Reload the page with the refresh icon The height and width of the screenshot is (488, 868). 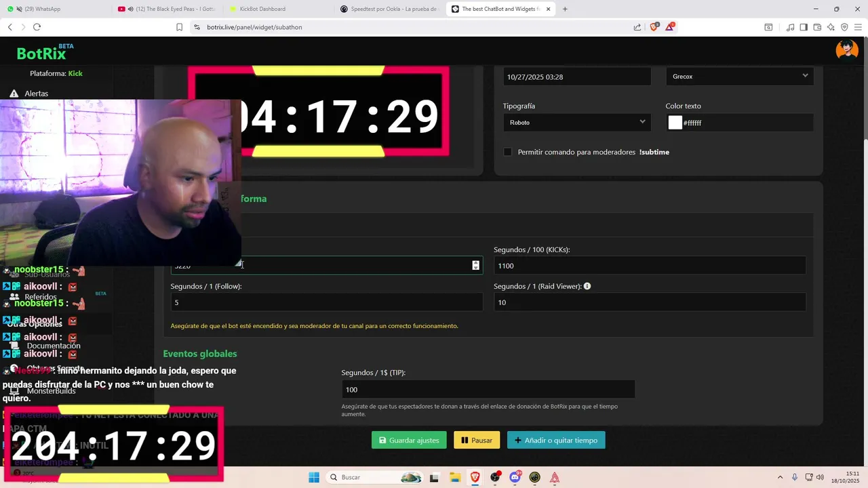37,27
